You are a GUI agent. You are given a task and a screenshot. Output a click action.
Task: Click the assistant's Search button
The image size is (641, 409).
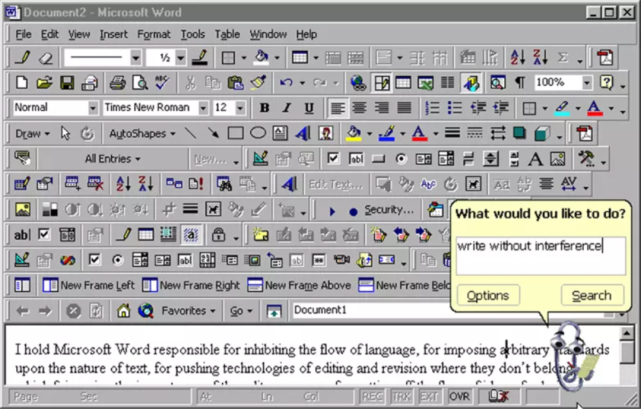click(x=592, y=295)
